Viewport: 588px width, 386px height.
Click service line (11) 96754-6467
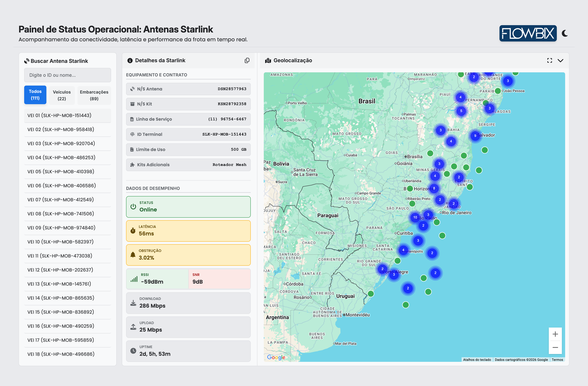tap(227, 119)
